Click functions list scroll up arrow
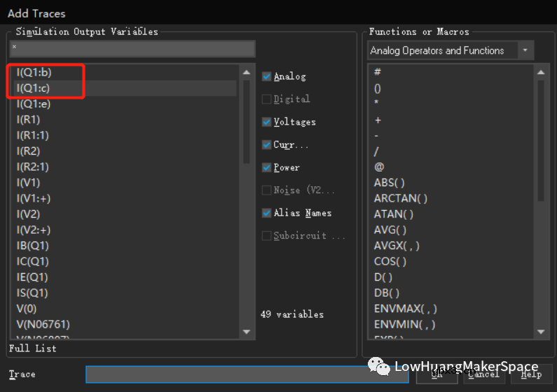Image resolution: width=557 pixels, height=392 pixels. (x=540, y=71)
